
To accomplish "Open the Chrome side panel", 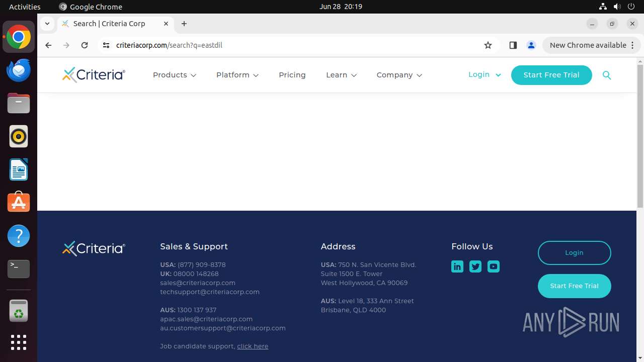I will pos(513,45).
